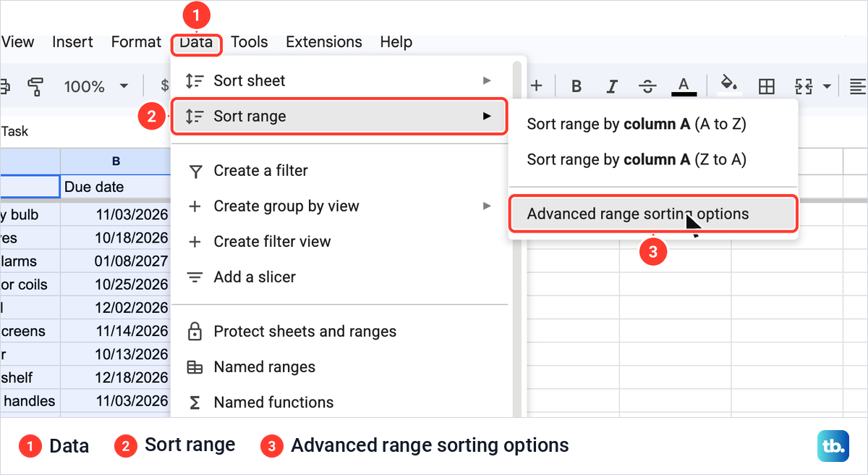Choose Add a slicer

[x=339, y=277]
